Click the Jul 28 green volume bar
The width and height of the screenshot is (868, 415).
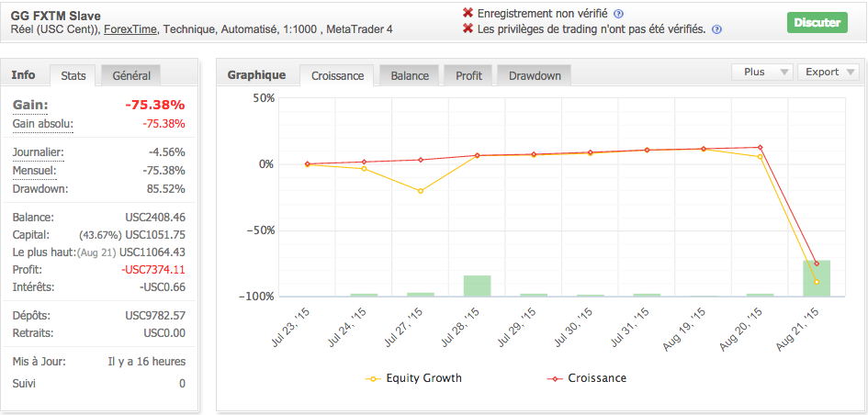point(477,286)
